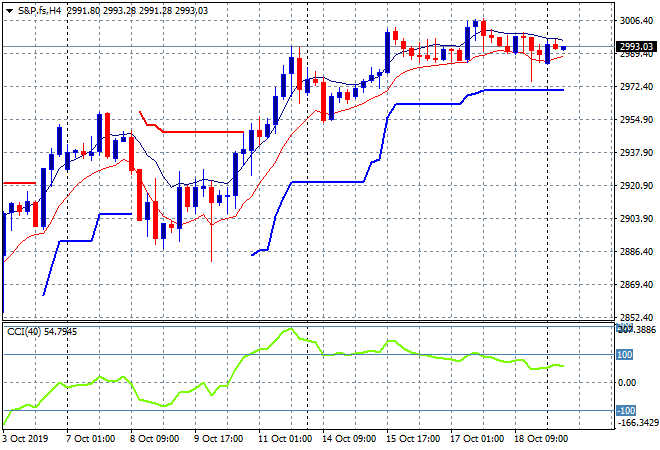Image resolution: width=660 pixels, height=450 pixels.
Task: Click the CCI 0.00 scale label
Action: (627, 383)
